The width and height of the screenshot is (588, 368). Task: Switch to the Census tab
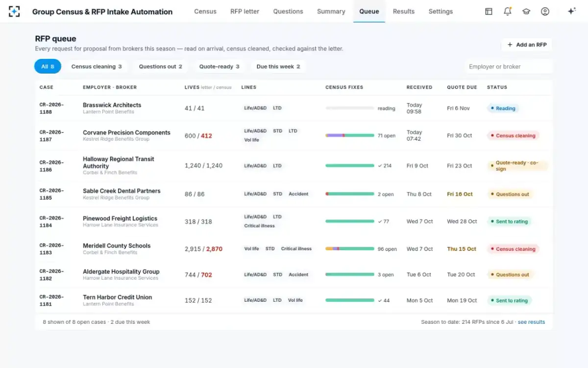tap(205, 11)
